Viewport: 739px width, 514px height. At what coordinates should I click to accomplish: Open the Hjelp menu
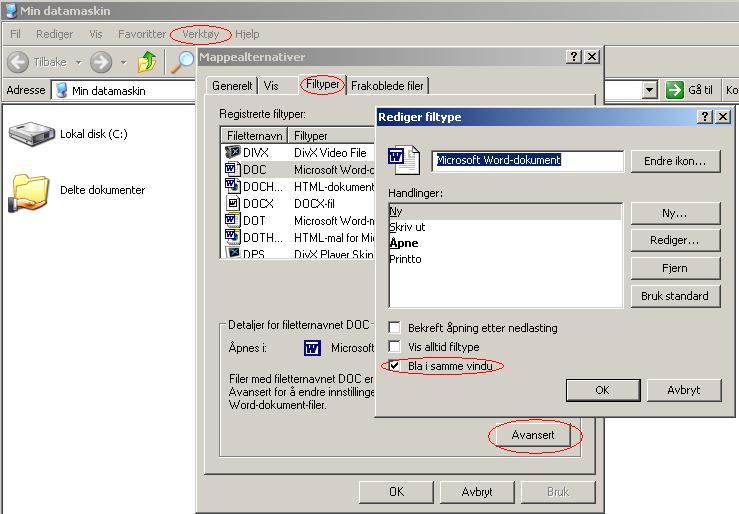(247, 34)
